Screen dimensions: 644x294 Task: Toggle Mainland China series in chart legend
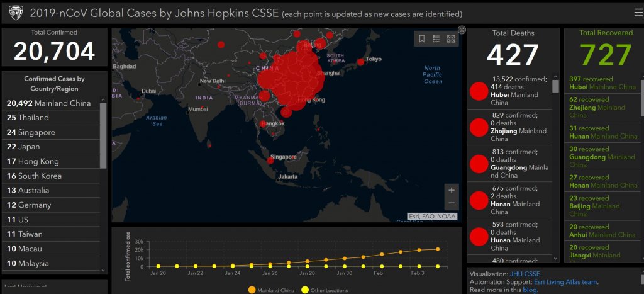(x=270, y=290)
